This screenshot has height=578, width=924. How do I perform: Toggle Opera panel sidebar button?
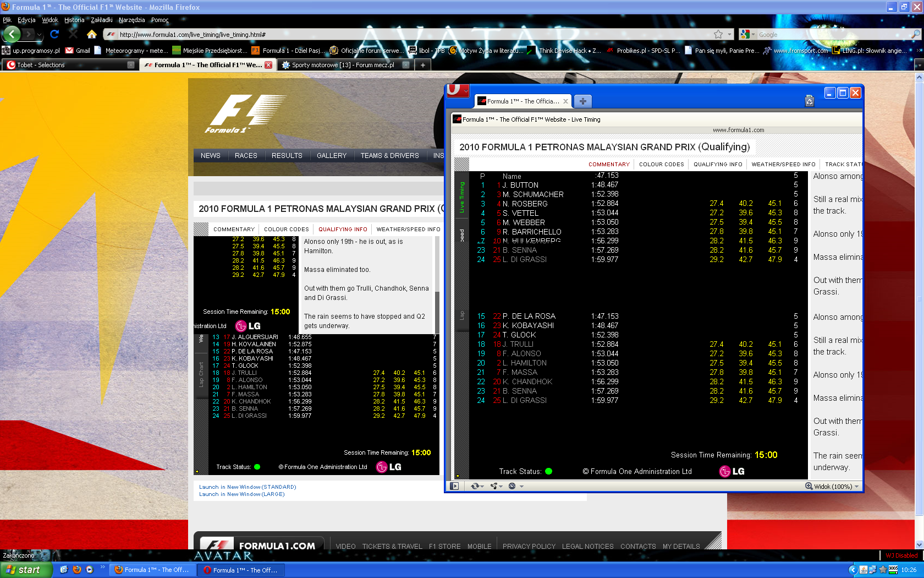(454, 486)
